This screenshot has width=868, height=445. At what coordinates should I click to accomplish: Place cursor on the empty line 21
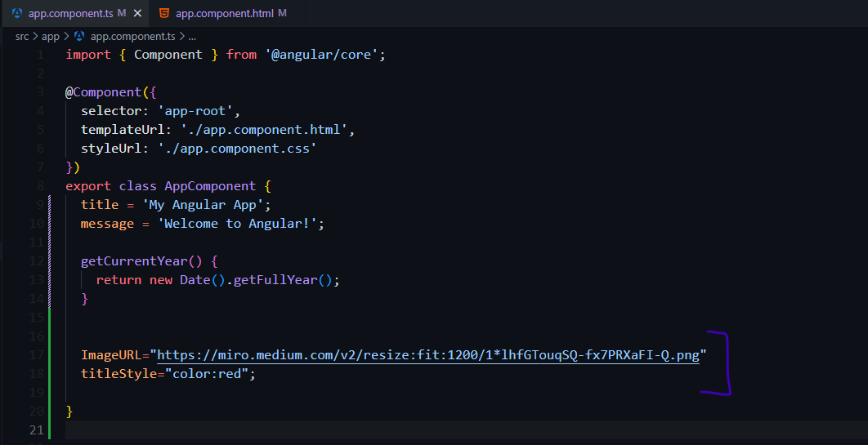pos(466,430)
